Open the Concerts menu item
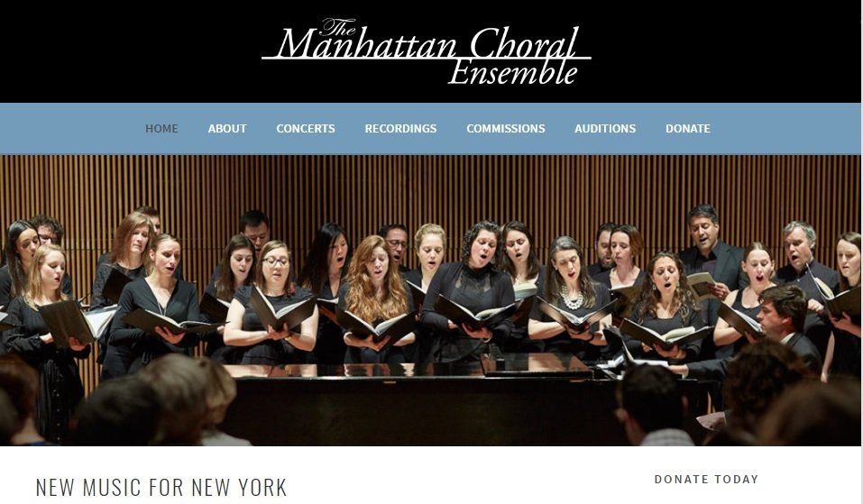The image size is (863, 504). coord(306,129)
